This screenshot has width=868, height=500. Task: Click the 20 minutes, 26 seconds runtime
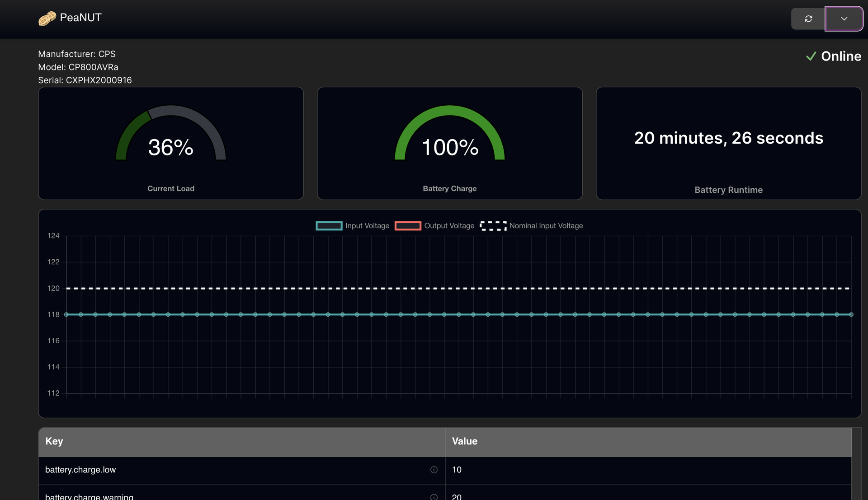click(729, 138)
